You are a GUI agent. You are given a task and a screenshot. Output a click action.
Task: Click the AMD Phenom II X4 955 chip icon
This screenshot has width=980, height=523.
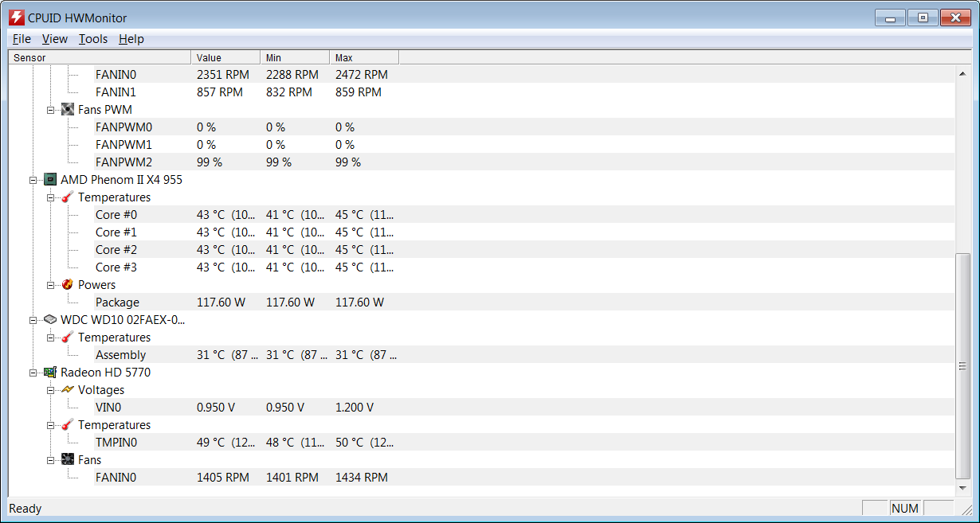pyautogui.click(x=50, y=180)
